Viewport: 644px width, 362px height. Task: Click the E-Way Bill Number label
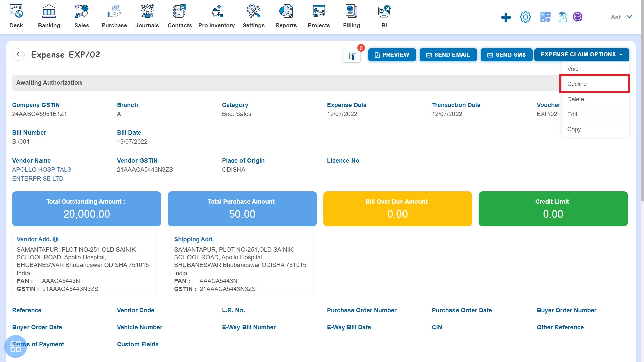point(249,327)
